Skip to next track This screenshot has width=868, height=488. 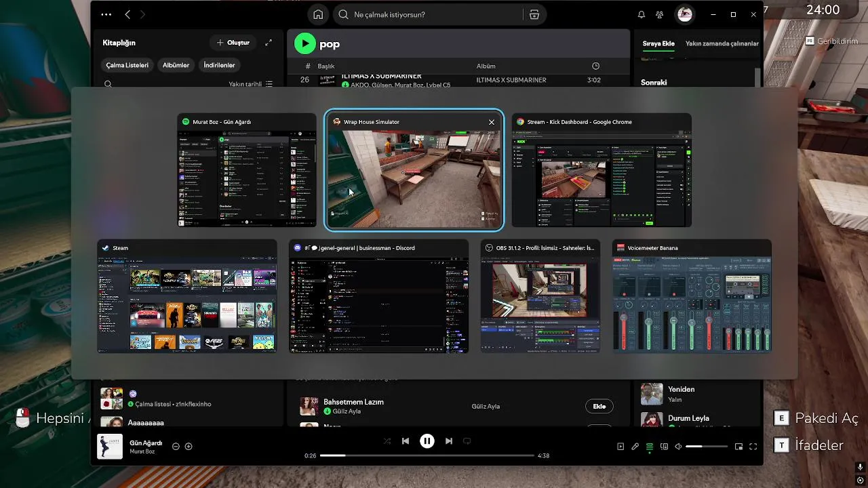pyautogui.click(x=449, y=441)
